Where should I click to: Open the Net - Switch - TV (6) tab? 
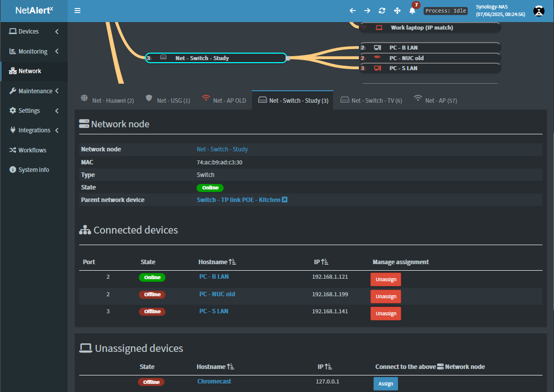[x=371, y=100]
